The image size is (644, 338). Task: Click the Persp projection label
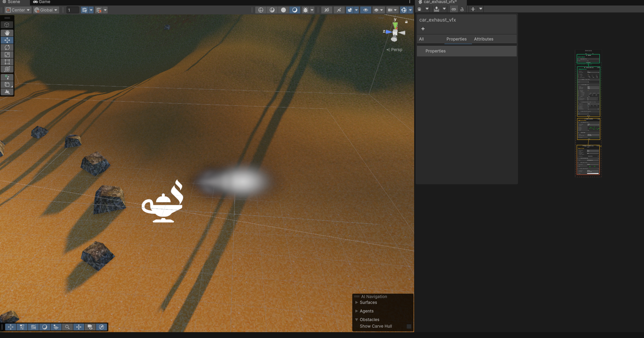tap(395, 50)
